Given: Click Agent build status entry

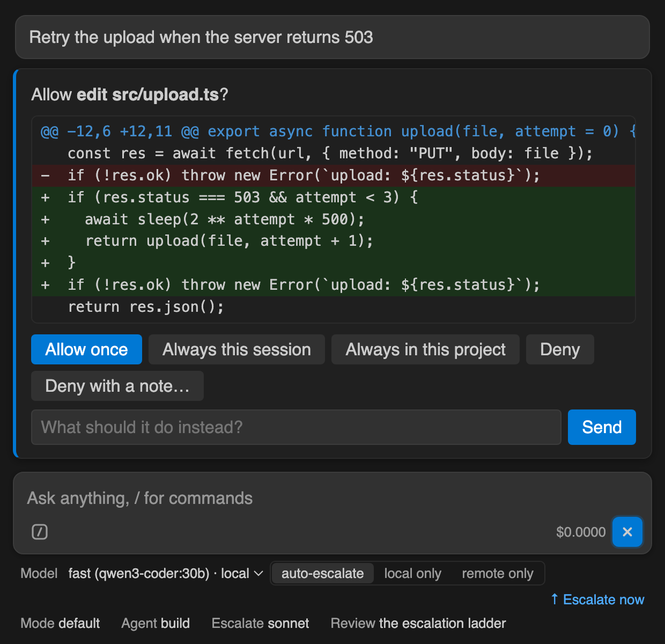Looking at the screenshot, I should point(156,623).
